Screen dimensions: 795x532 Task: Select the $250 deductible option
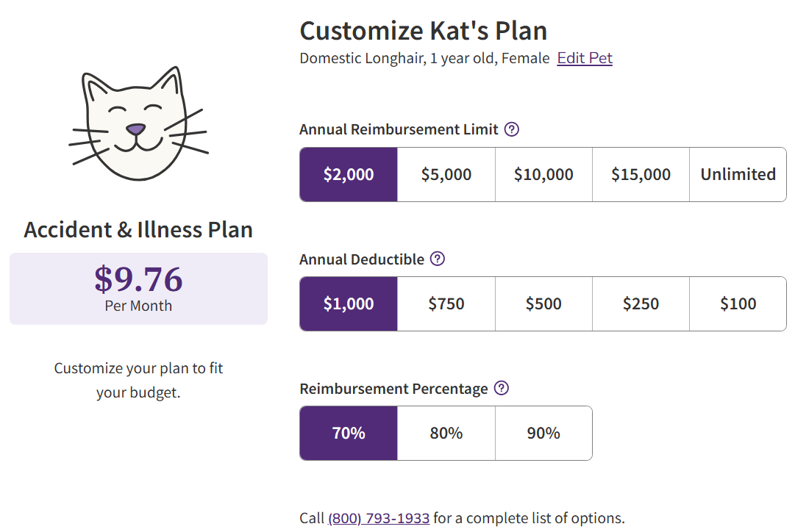(x=640, y=303)
